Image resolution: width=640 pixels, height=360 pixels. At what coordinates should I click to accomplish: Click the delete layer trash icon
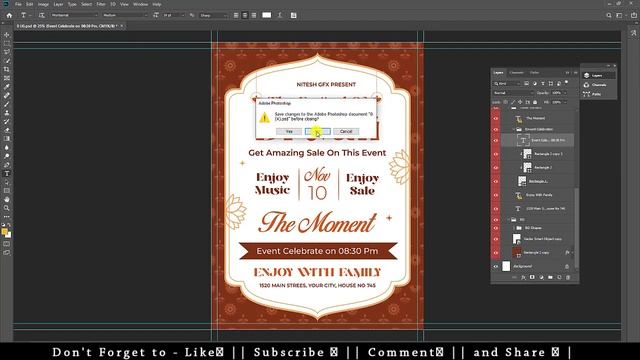(x=568, y=278)
